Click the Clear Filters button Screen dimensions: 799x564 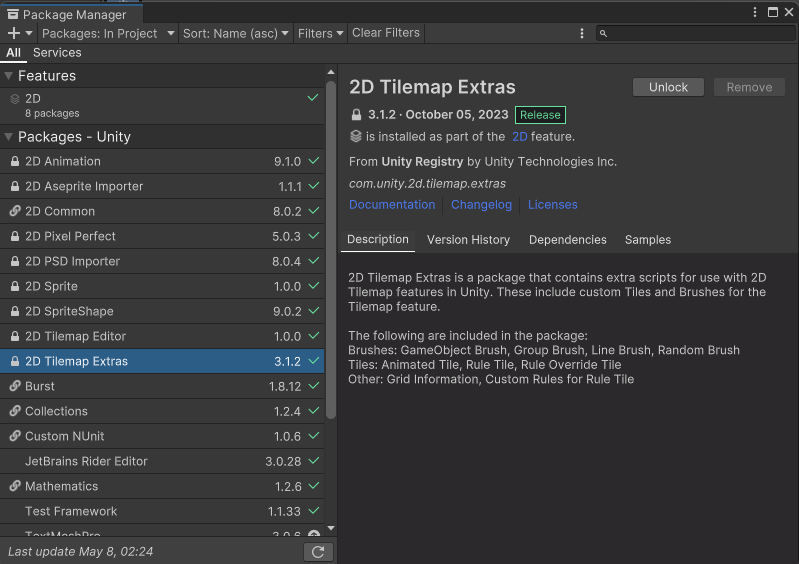tap(386, 33)
